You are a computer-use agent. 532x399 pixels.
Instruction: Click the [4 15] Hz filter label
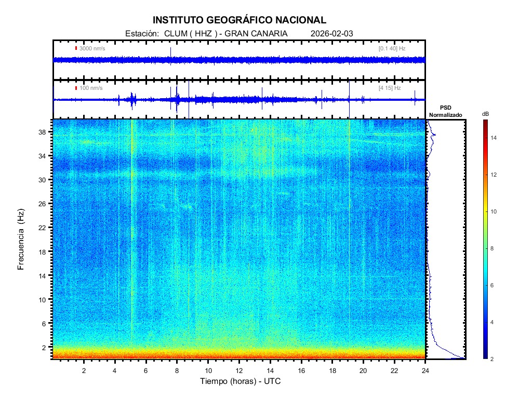pos(390,88)
